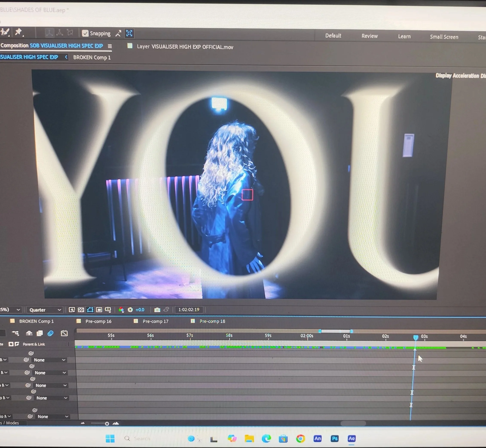
Task: Open Layer VISUALISER HIGH EXP OFFICIAL.mov tab
Action: [x=185, y=47]
